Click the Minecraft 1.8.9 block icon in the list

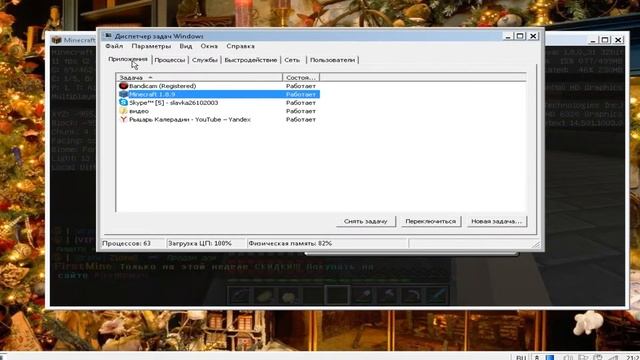(x=123, y=94)
